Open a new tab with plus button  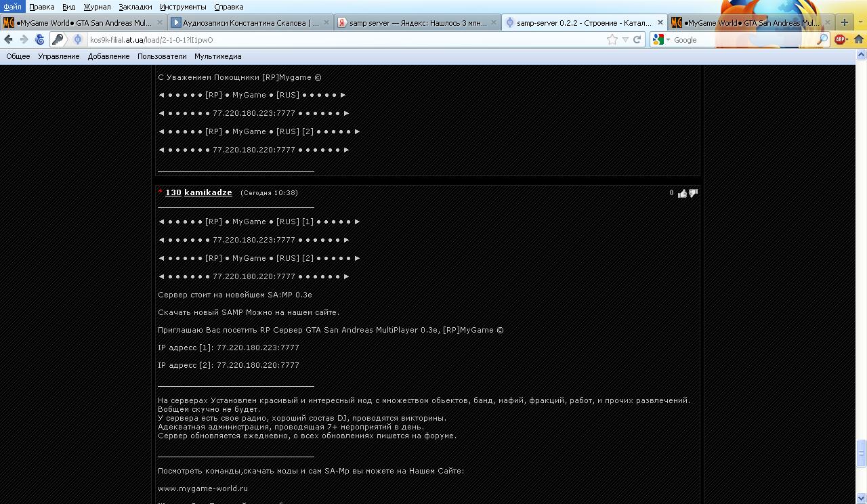click(844, 22)
